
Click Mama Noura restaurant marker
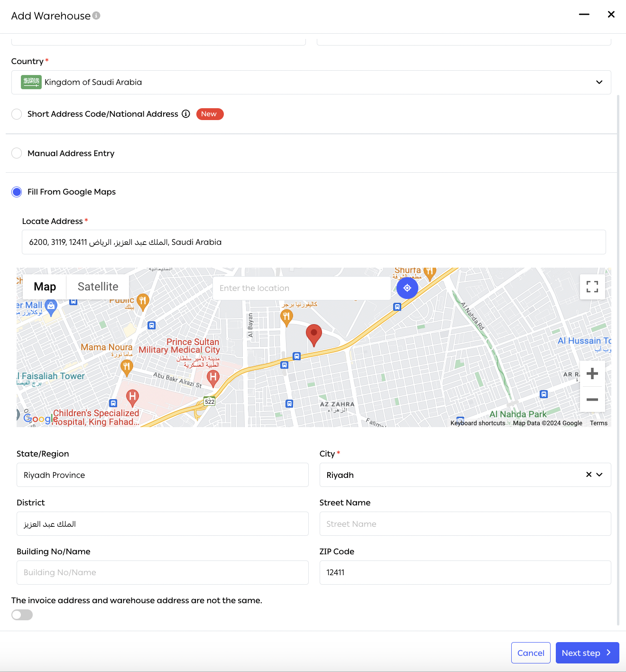126,367
